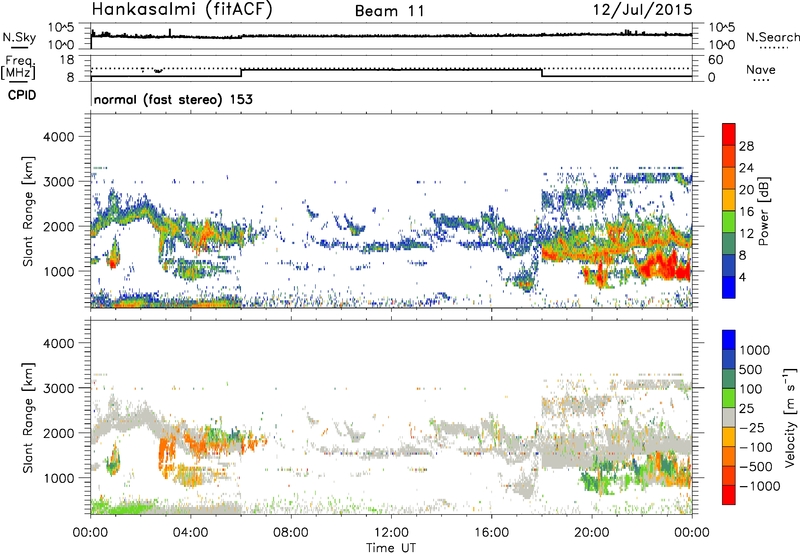Click the 18 frequency tick label

68,60
